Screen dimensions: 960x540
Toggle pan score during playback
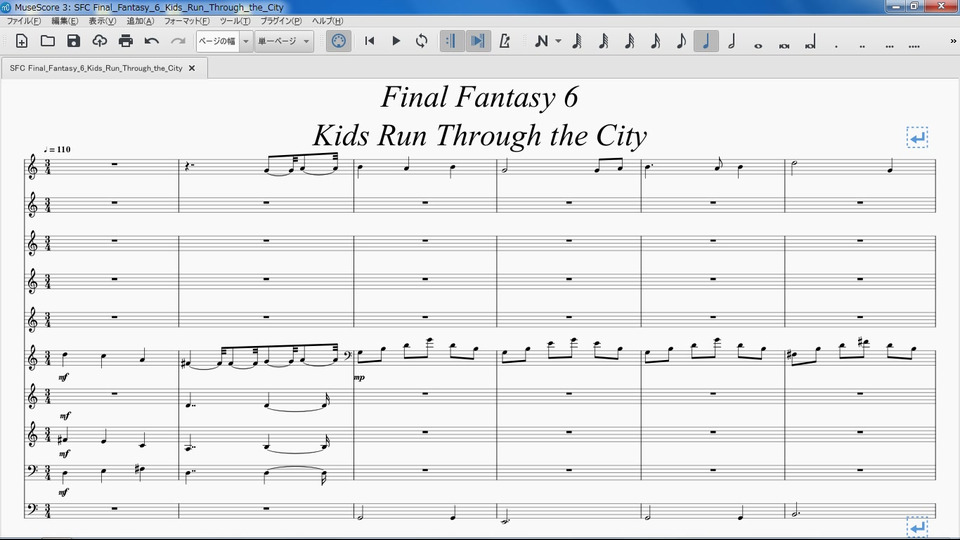point(478,41)
